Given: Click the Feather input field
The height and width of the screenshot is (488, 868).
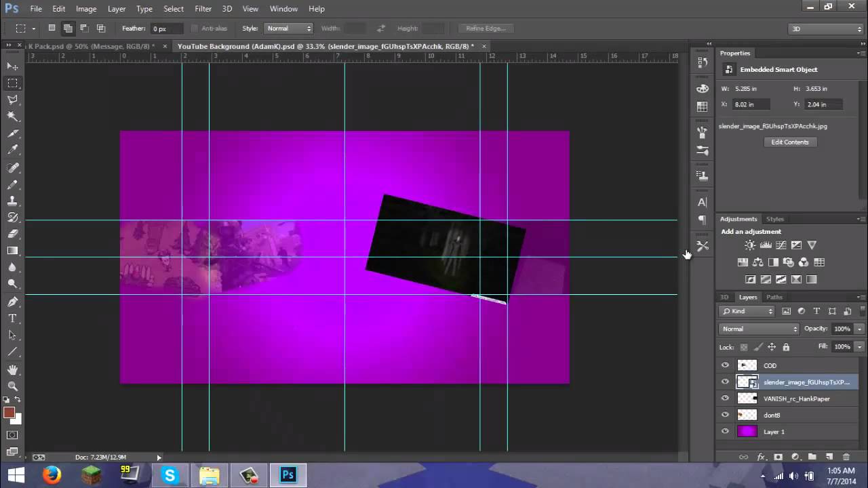Looking at the screenshot, I should pyautogui.click(x=167, y=28).
